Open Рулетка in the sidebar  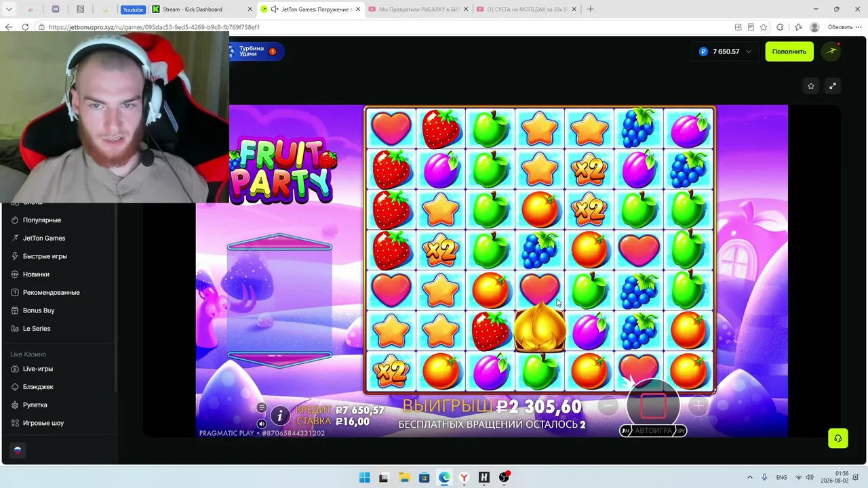point(35,405)
